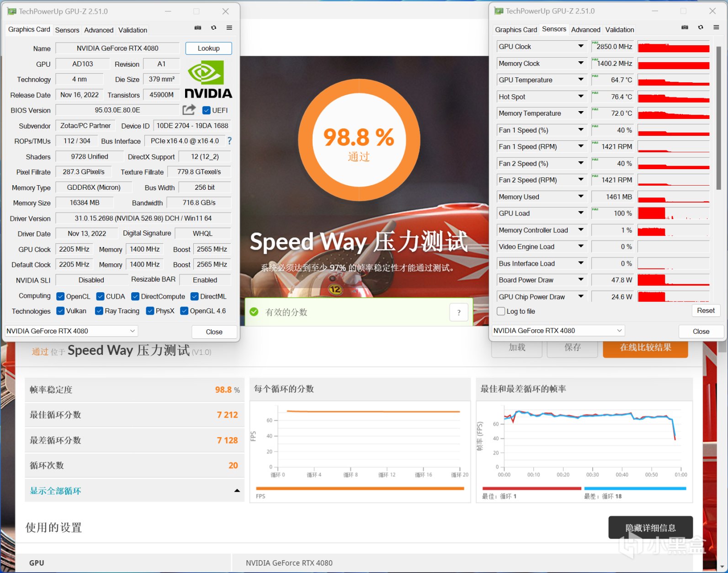
Task: Open the Memory Used sensor dropdown
Action: 581,197
